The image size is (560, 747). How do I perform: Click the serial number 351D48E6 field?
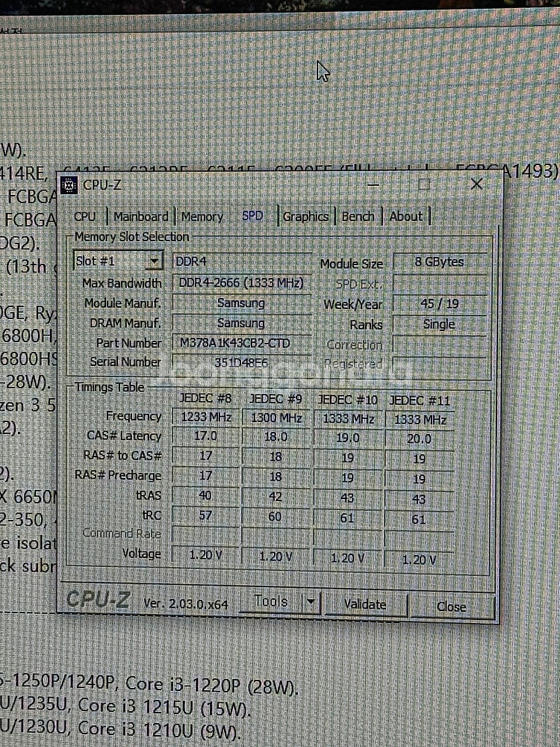click(x=242, y=362)
